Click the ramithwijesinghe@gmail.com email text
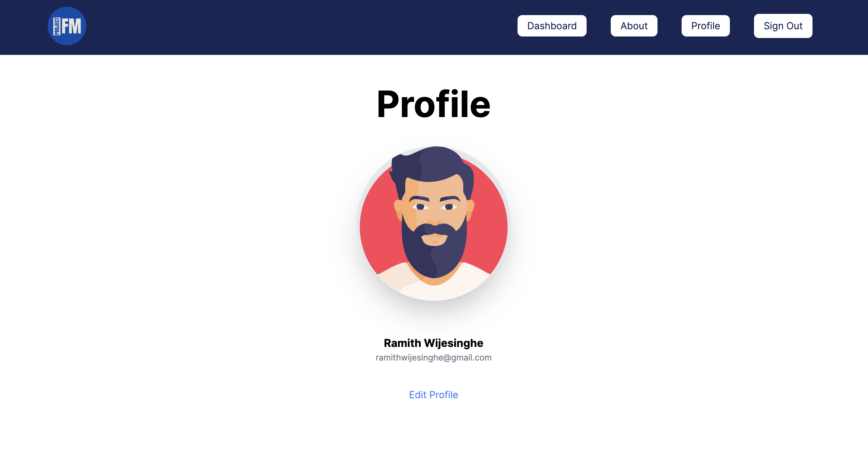The width and height of the screenshot is (868, 467). tap(433, 357)
